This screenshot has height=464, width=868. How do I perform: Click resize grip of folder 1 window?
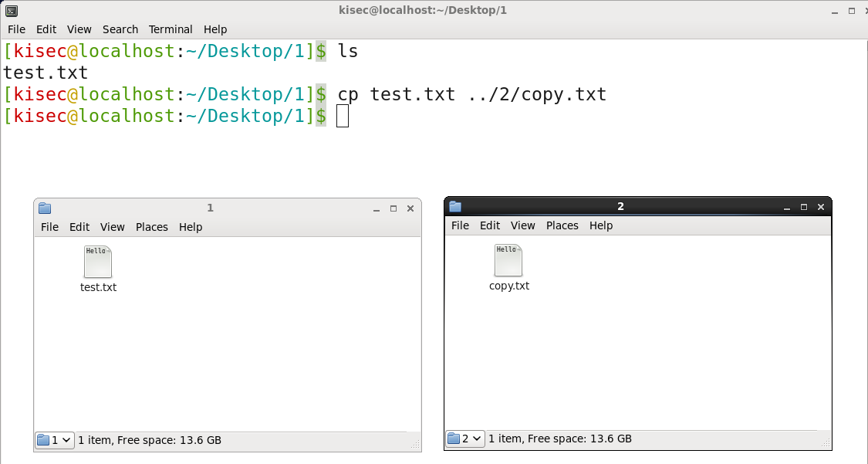tap(416, 445)
